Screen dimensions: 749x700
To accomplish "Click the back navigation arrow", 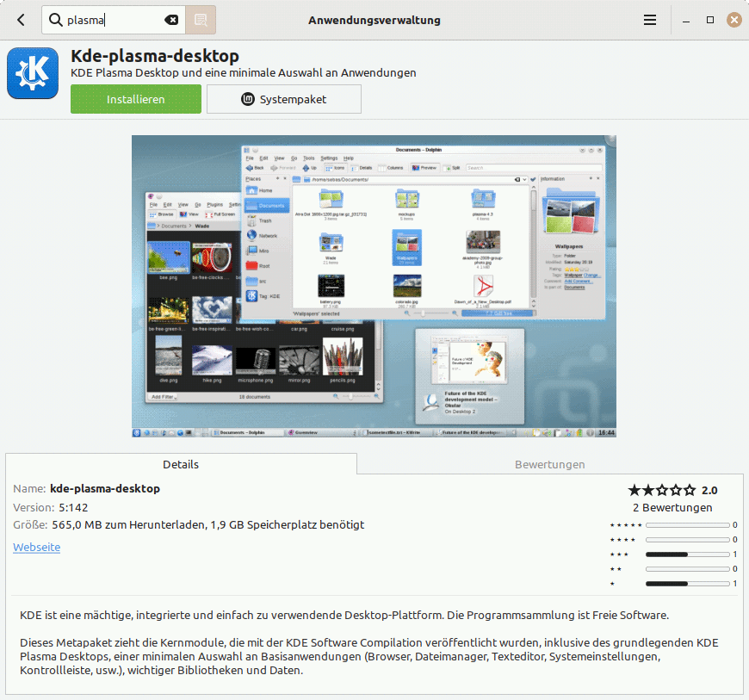I will coord(19,19).
